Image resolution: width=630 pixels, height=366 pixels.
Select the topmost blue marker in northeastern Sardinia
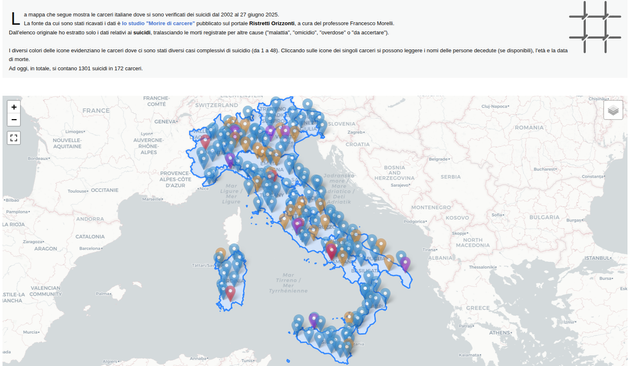pos(234,250)
